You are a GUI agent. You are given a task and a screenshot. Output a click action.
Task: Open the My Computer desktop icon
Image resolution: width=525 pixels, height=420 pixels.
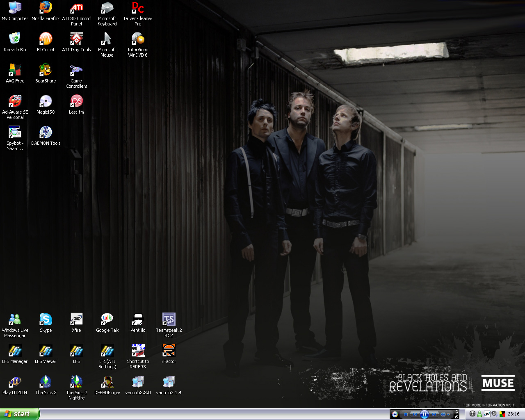(15, 11)
